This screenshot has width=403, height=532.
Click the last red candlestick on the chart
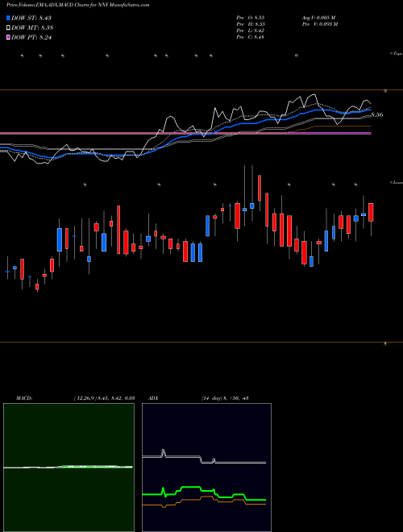pyautogui.click(x=371, y=212)
